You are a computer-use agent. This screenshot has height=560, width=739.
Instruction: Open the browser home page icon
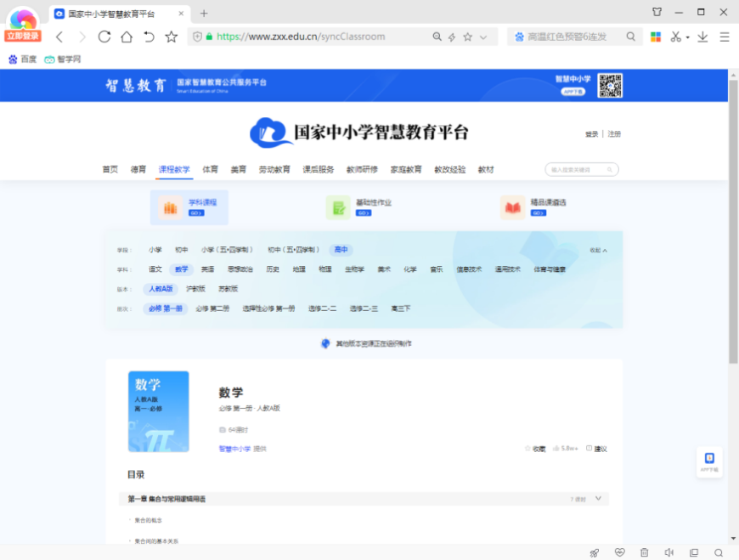click(127, 37)
